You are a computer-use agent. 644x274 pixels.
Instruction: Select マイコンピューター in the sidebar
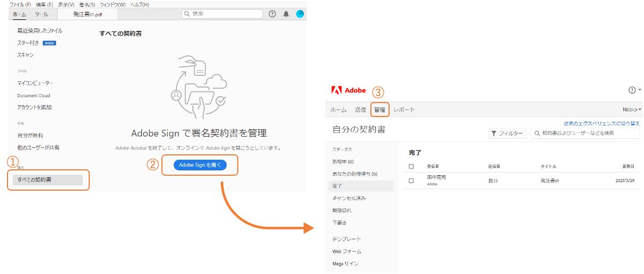[35, 83]
